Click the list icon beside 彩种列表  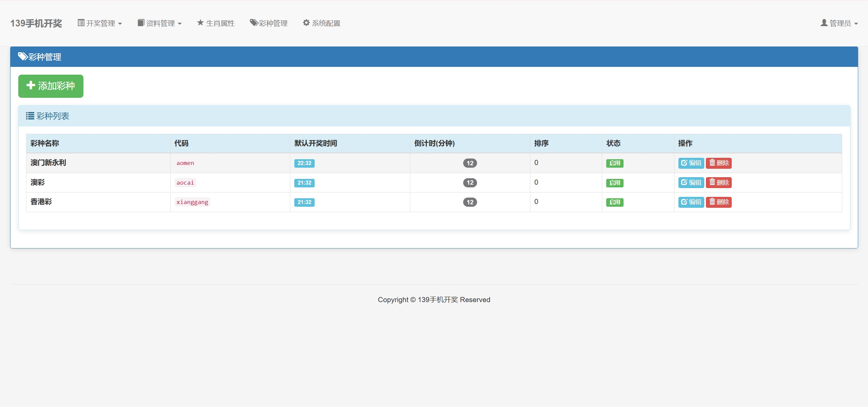[x=30, y=116]
